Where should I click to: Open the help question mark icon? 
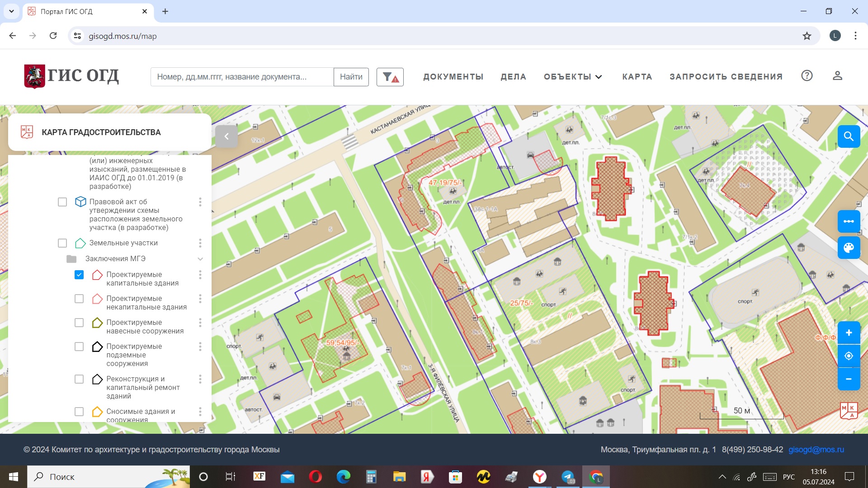pyautogui.click(x=807, y=76)
